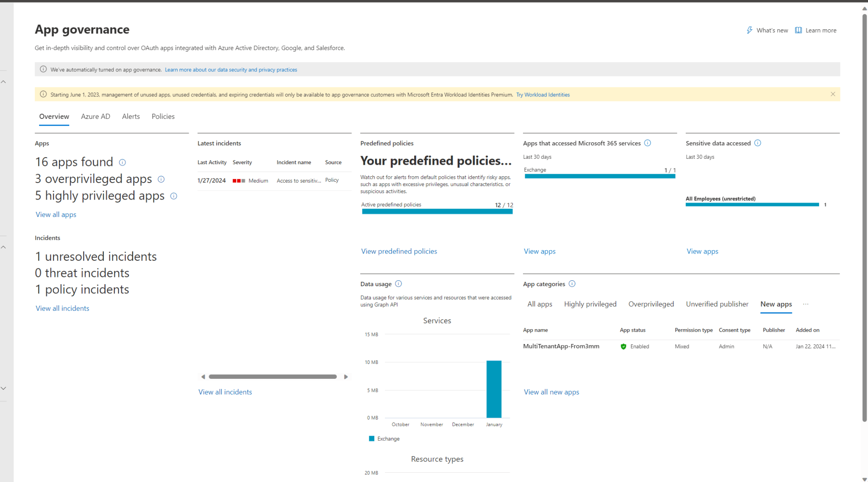Click the Exchange usage progress bar
Viewport: 868px width, 482px height.
(599, 176)
